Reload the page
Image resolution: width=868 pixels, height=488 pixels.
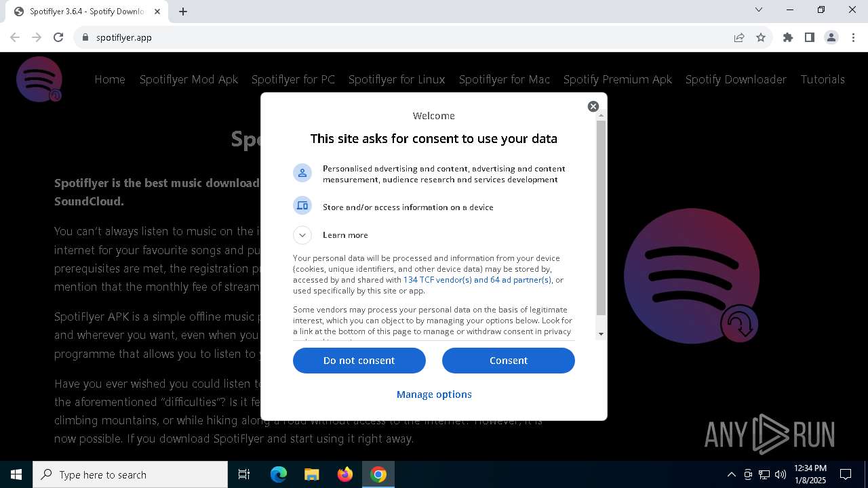pyautogui.click(x=58, y=37)
